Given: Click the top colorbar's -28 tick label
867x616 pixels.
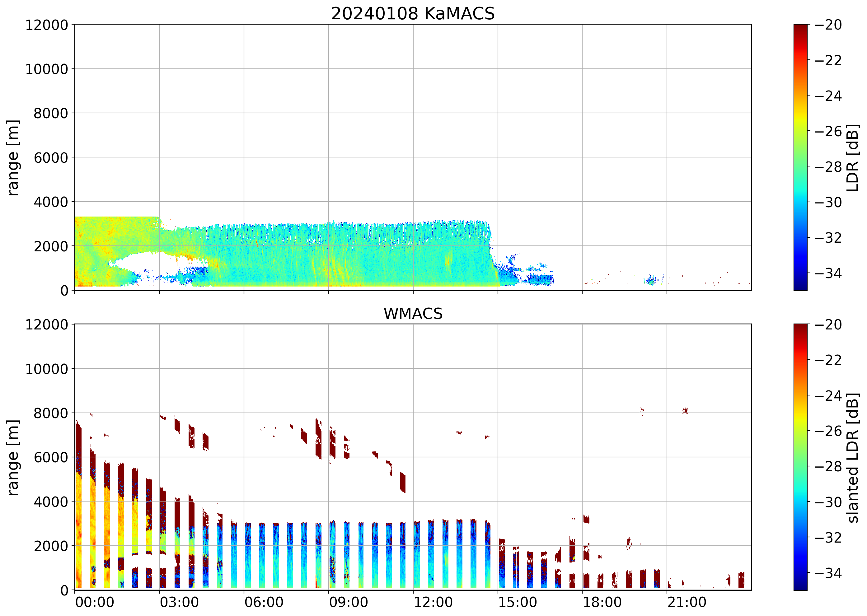Looking at the screenshot, I should pos(828,166).
